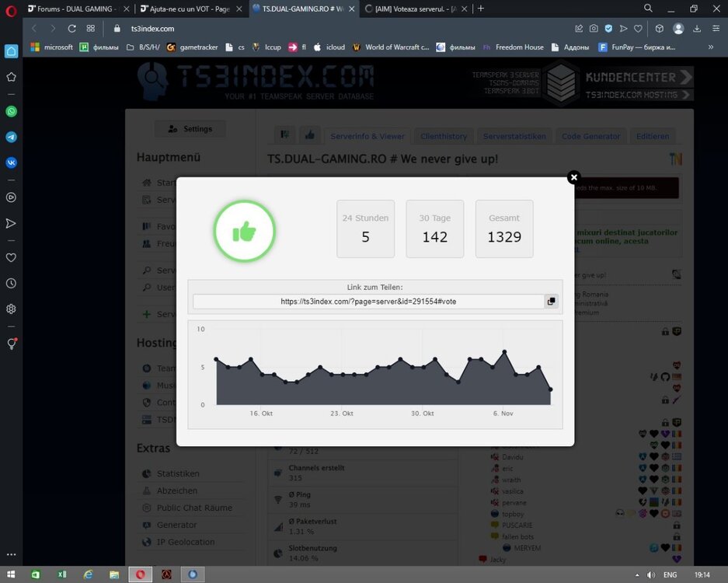Open VK messenger in the Opera sidebar
This screenshot has width=728, height=583.
[12, 162]
